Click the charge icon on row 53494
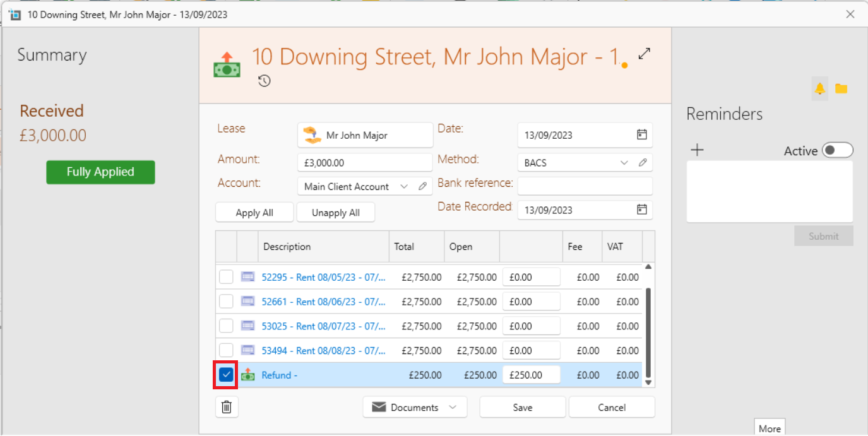868x436 pixels. [247, 350]
